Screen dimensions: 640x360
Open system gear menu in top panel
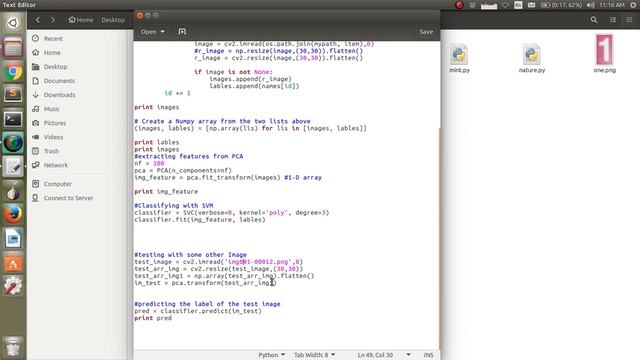click(633, 5)
